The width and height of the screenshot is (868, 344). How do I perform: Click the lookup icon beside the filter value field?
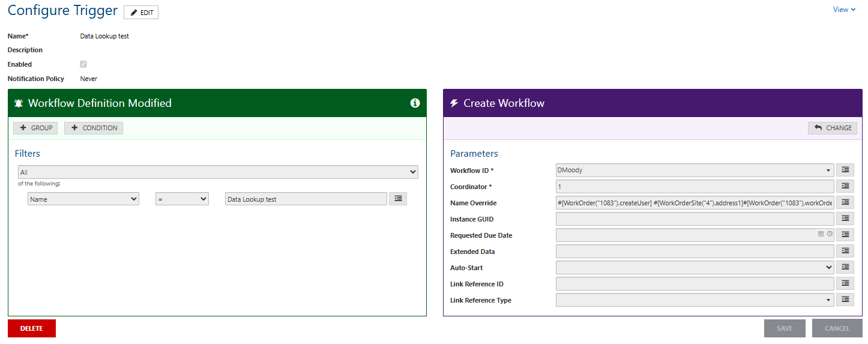tap(398, 199)
